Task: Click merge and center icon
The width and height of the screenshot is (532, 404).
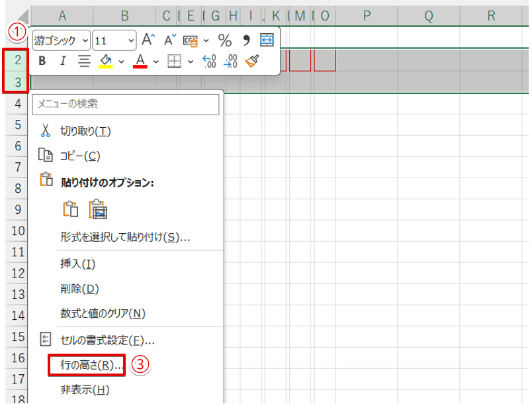Action: 267,40
